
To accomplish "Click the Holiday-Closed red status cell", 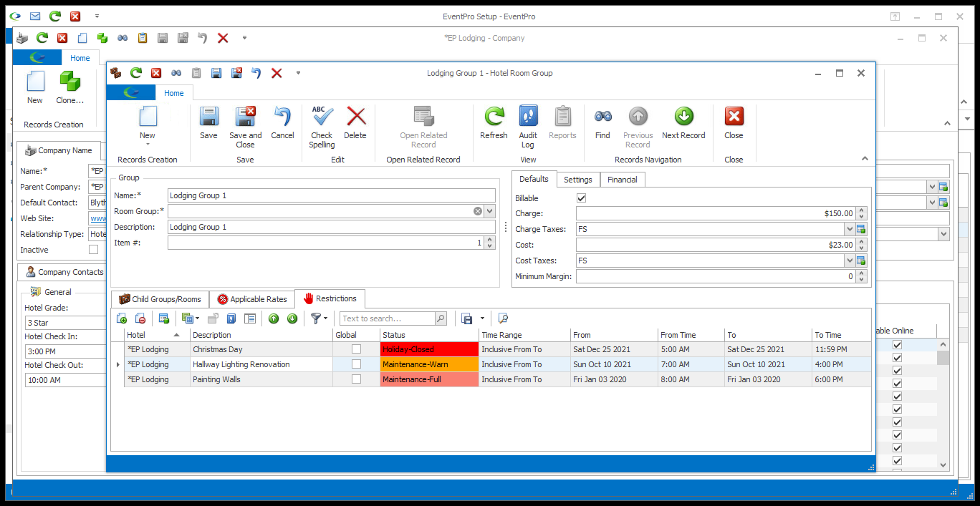I will [429, 349].
